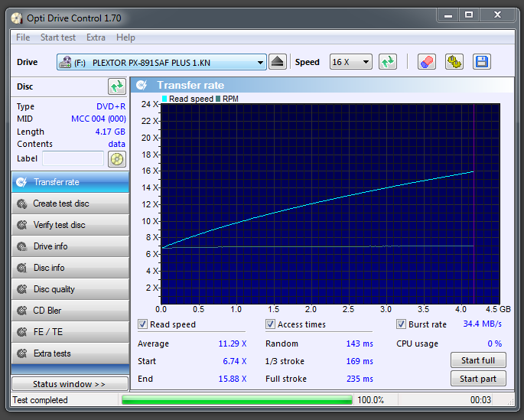This screenshot has height=420, width=524.
Task: Click the disc Type value DVD+R
Action: pyautogui.click(x=111, y=106)
